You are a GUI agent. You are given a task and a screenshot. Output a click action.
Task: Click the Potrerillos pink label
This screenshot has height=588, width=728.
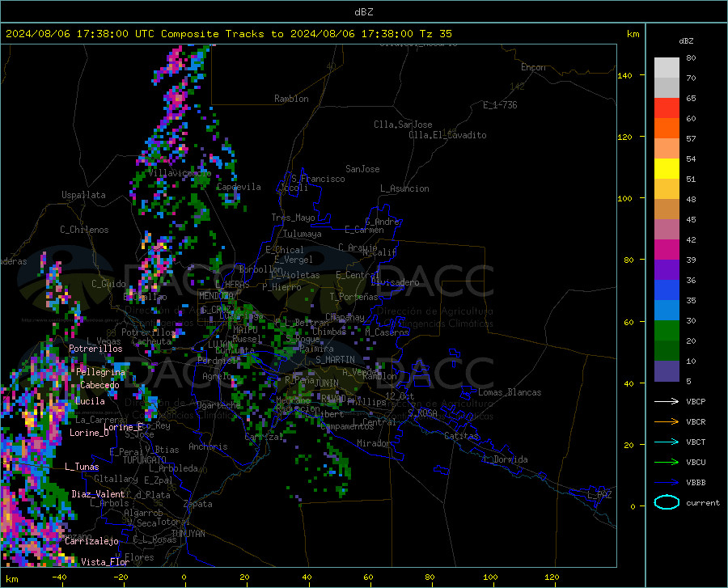coord(95,349)
